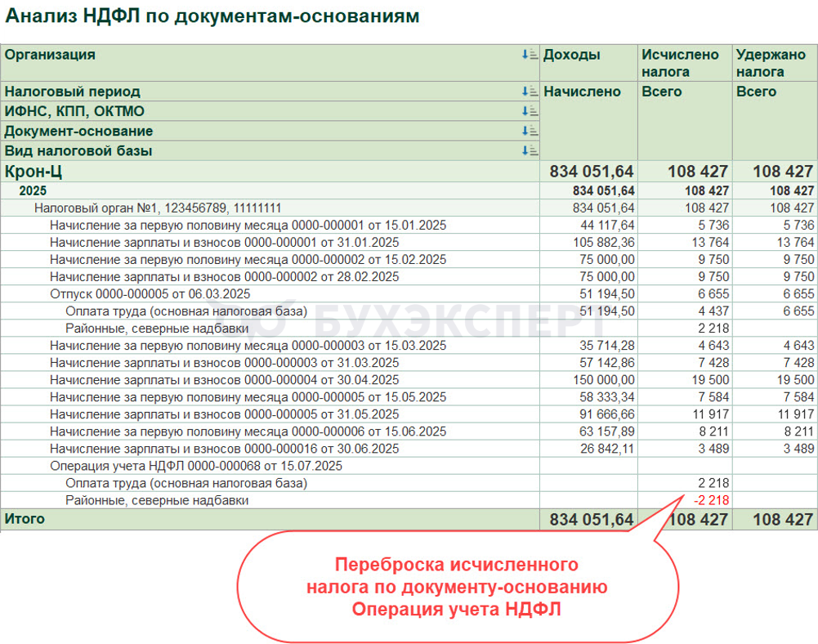Click Итого total income 834 051,64
Screen dimensions: 818x644
coord(592,520)
